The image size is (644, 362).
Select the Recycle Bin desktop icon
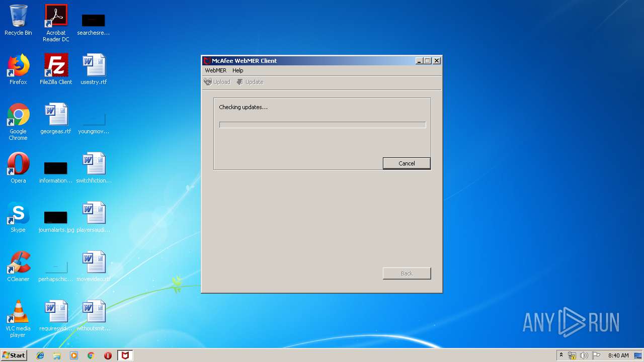tap(18, 20)
